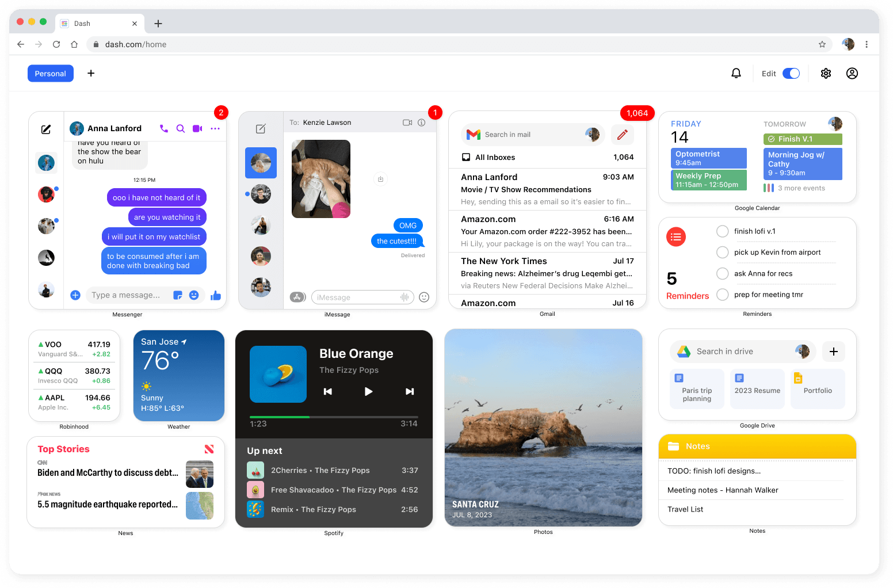Open iMessage apps button
Image resolution: width=893 pixels, height=588 pixels.
297,297
